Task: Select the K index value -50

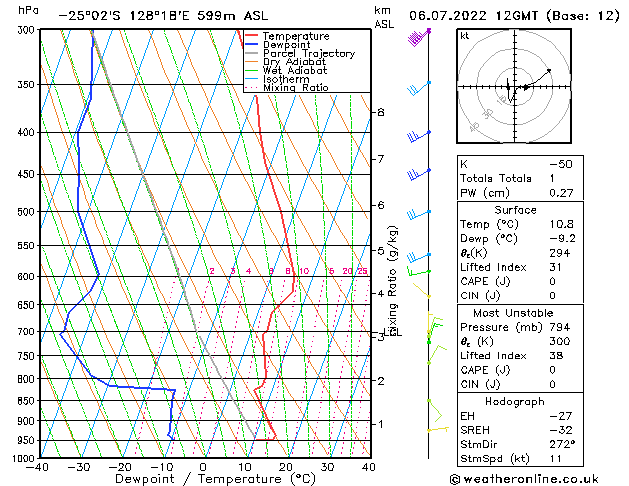Action: [561, 164]
